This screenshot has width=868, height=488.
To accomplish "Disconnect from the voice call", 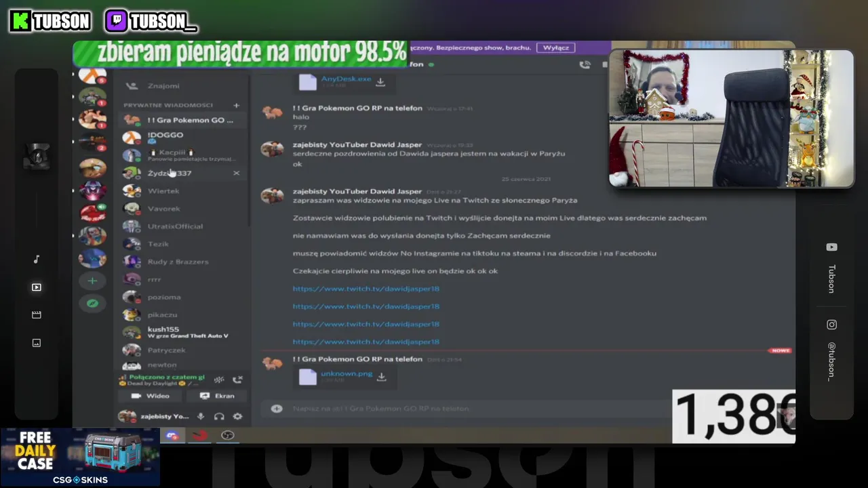I will coord(237,380).
